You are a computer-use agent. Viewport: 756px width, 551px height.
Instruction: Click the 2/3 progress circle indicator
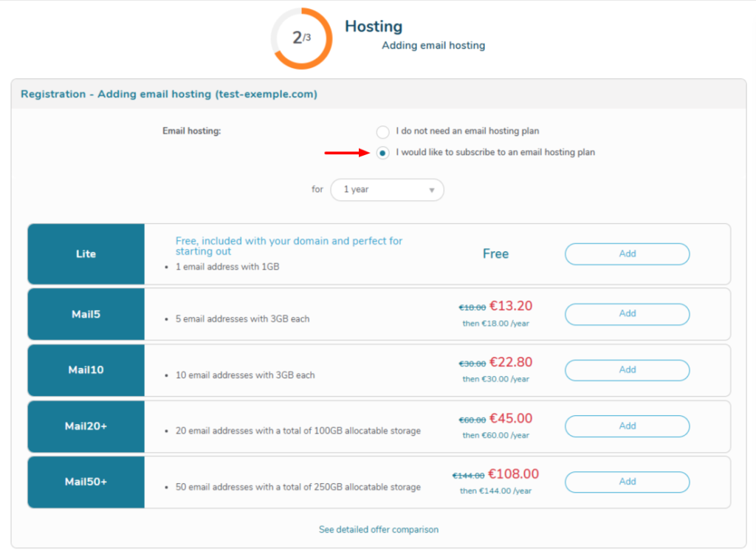302,38
